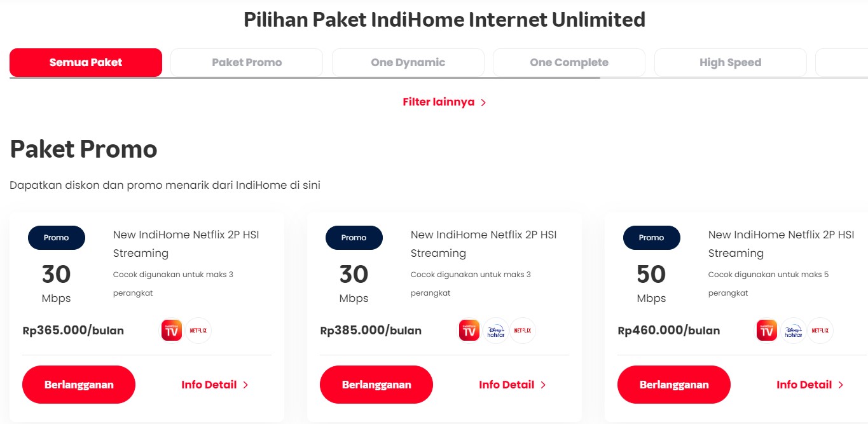This screenshot has height=424, width=868.
Task: Switch to the Semua Paket tab
Action: (85, 62)
